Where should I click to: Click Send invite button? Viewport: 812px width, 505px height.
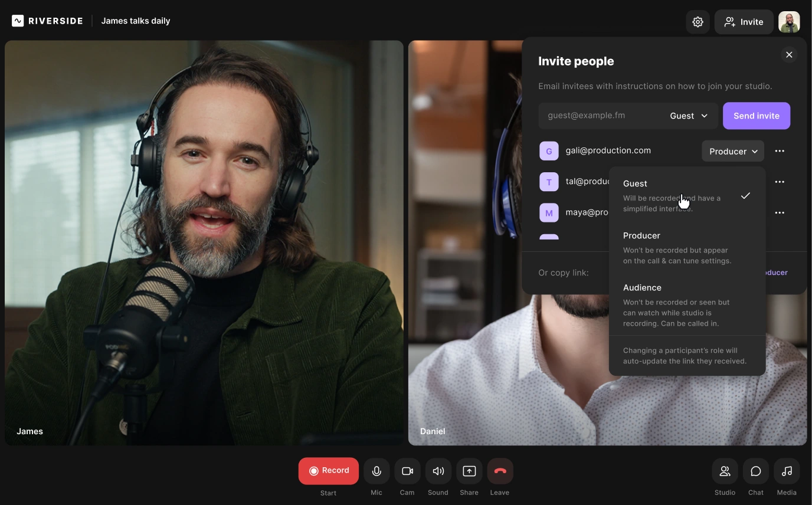tap(757, 116)
